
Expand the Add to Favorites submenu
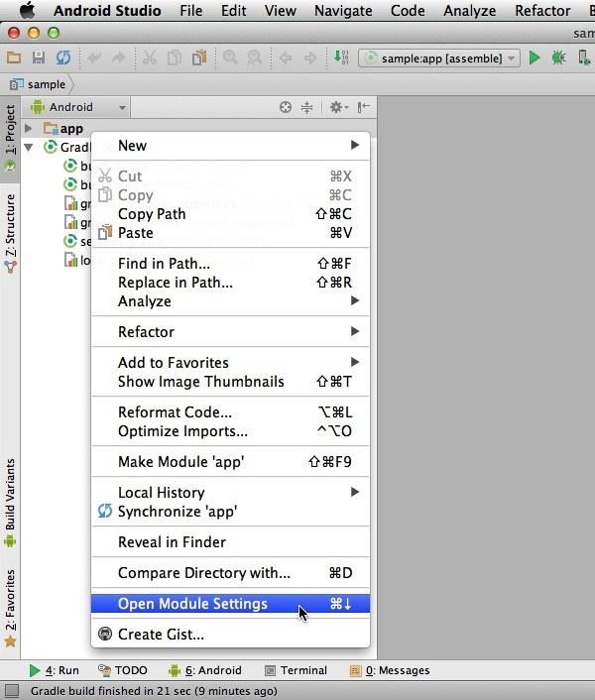point(230,363)
